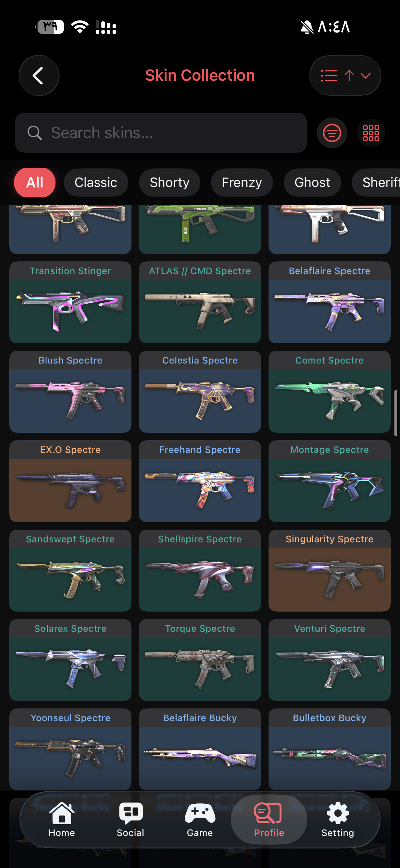Image resolution: width=400 pixels, height=868 pixels.
Task: Open the Profile tab icon
Action: pyautogui.click(x=269, y=820)
